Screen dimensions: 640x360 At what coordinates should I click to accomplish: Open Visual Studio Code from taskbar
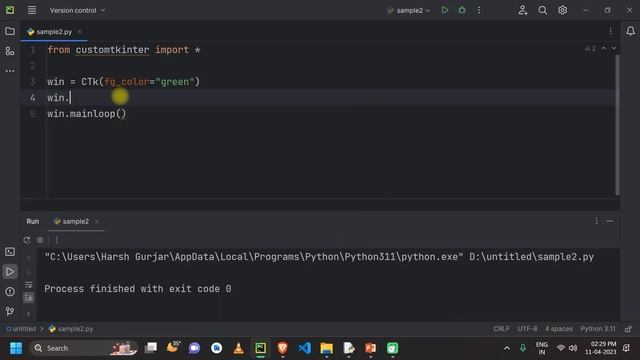304,348
